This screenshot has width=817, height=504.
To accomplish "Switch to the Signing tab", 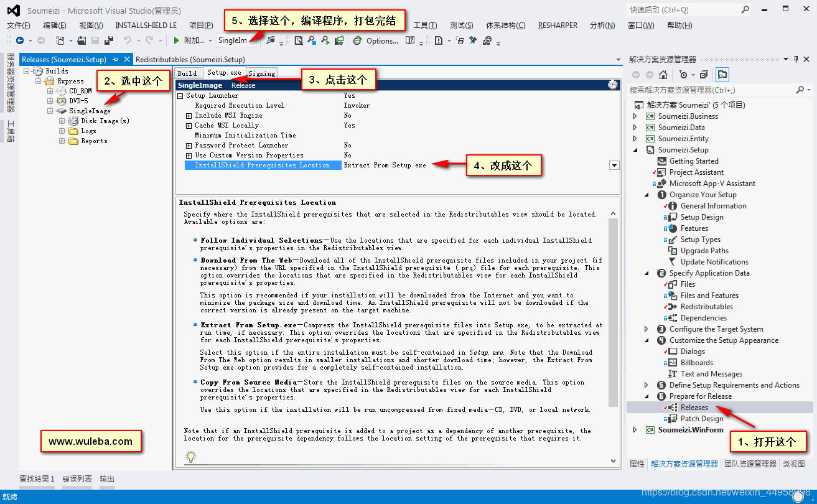I will (261, 73).
